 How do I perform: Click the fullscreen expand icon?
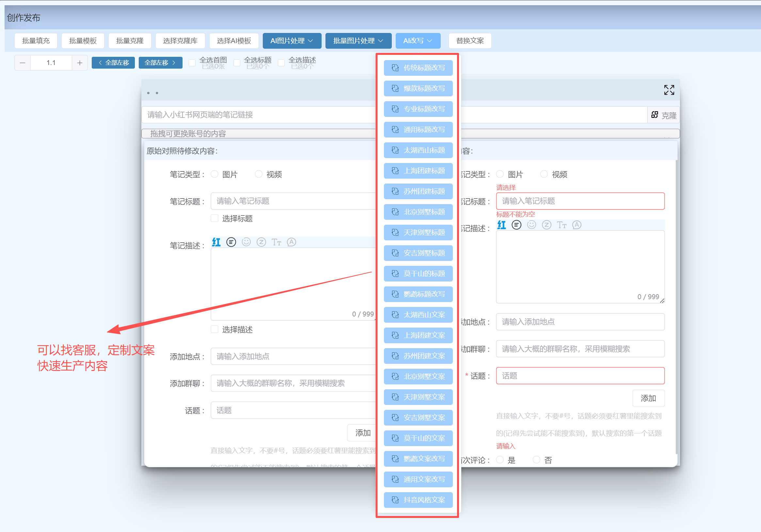pos(669,90)
